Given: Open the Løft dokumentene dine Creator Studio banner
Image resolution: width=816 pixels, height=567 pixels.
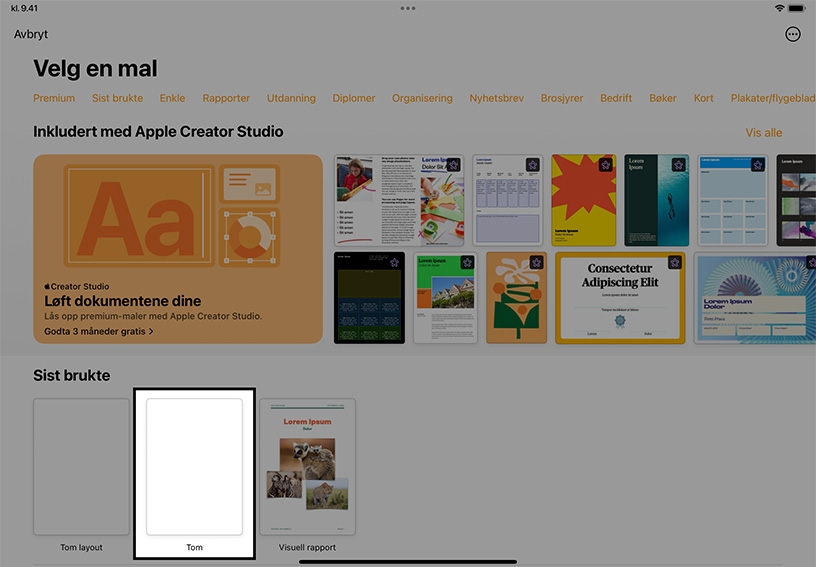Looking at the screenshot, I should coord(178,249).
